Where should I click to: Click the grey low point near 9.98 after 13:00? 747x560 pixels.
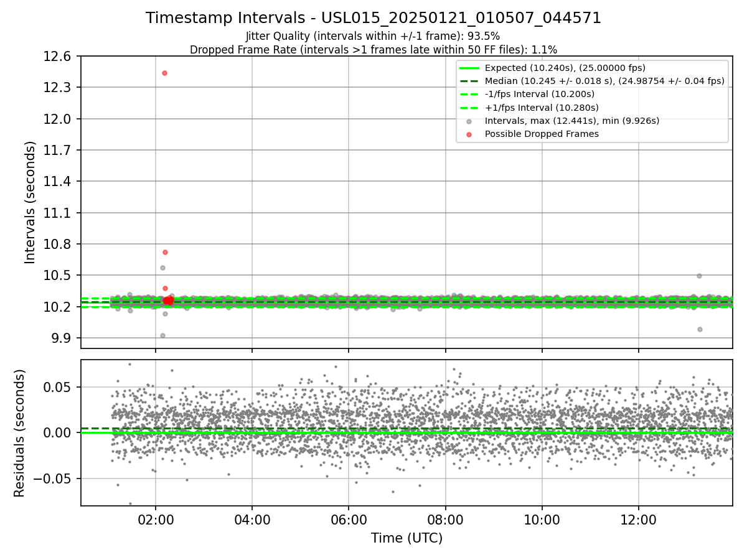(x=700, y=329)
